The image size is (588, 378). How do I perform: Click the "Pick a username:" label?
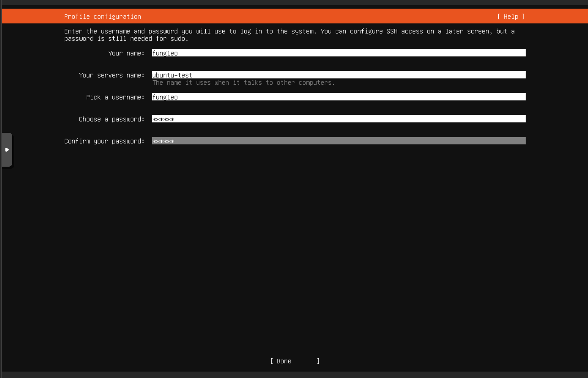115,97
